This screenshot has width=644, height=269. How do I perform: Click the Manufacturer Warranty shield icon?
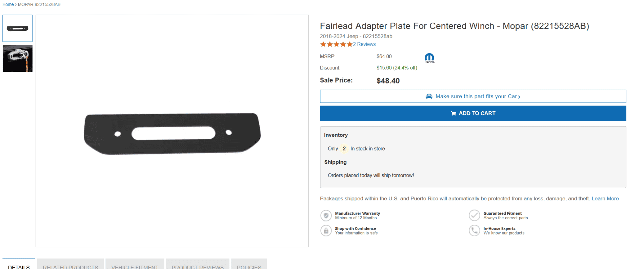[x=326, y=216]
